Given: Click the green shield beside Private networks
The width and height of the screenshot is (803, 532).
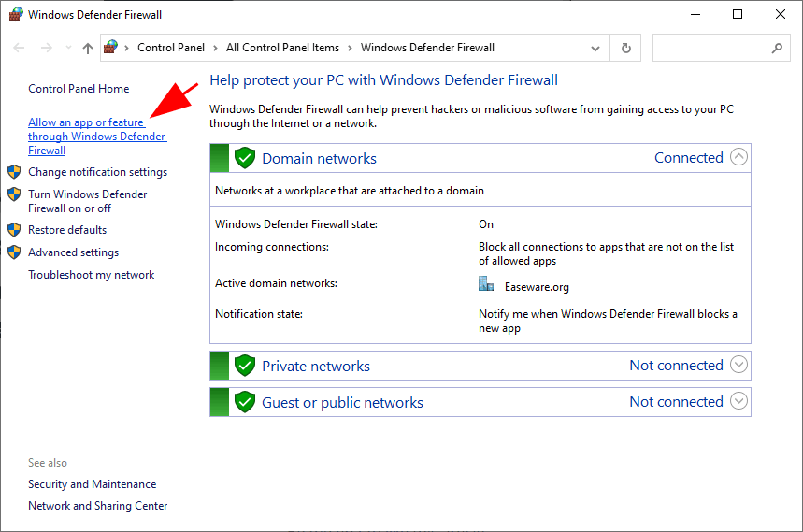Looking at the screenshot, I should 245,366.
